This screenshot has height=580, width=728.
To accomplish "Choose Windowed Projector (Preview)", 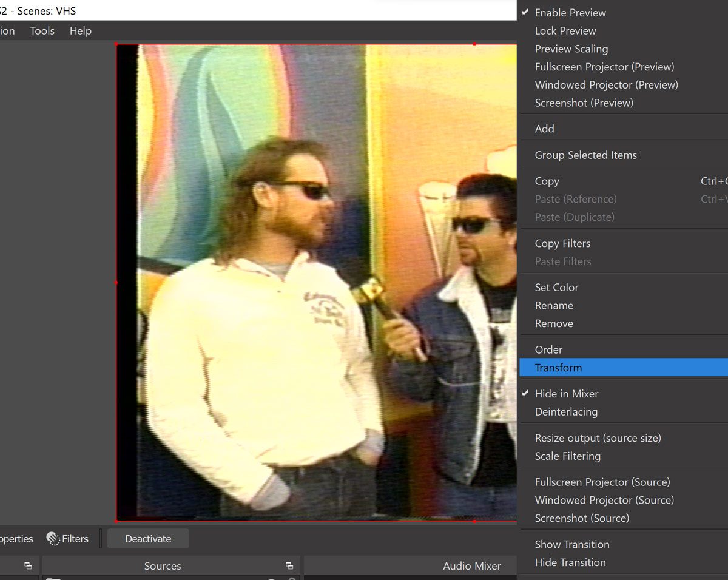I will click(606, 85).
